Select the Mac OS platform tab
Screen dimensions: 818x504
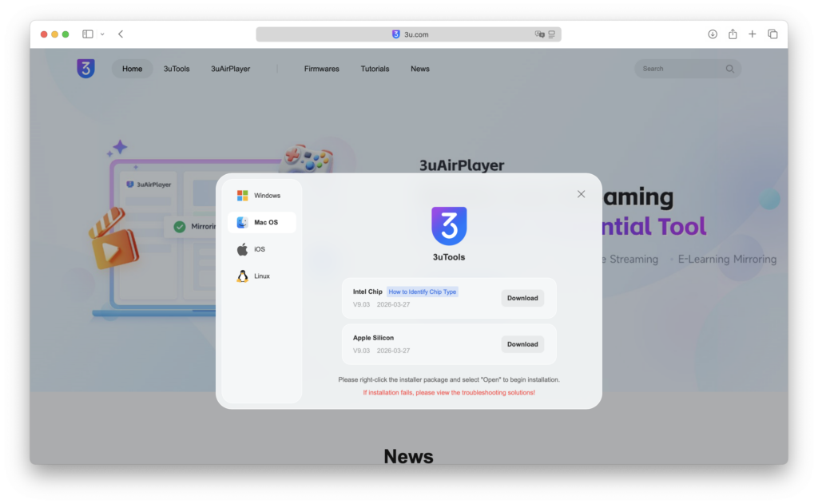(262, 222)
